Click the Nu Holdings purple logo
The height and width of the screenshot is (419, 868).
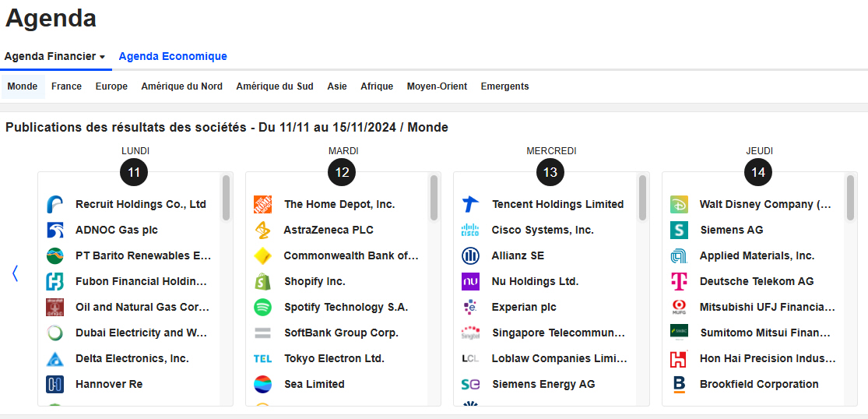click(x=470, y=282)
